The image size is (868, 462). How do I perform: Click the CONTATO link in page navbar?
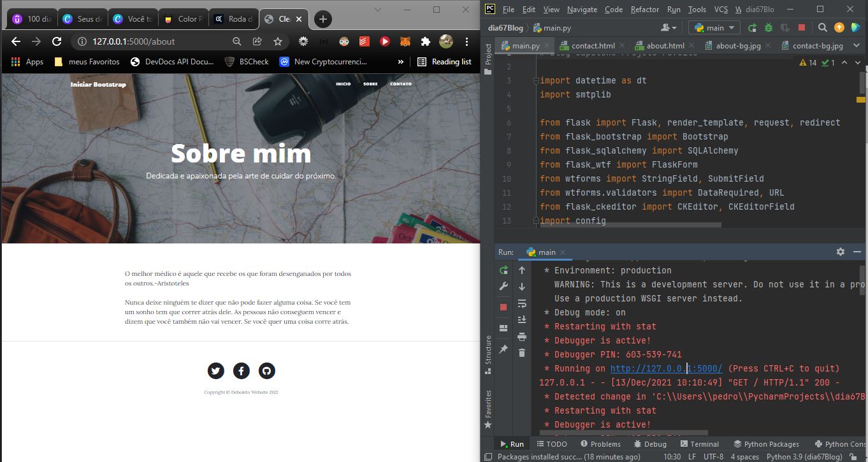click(x=400, y=84)
